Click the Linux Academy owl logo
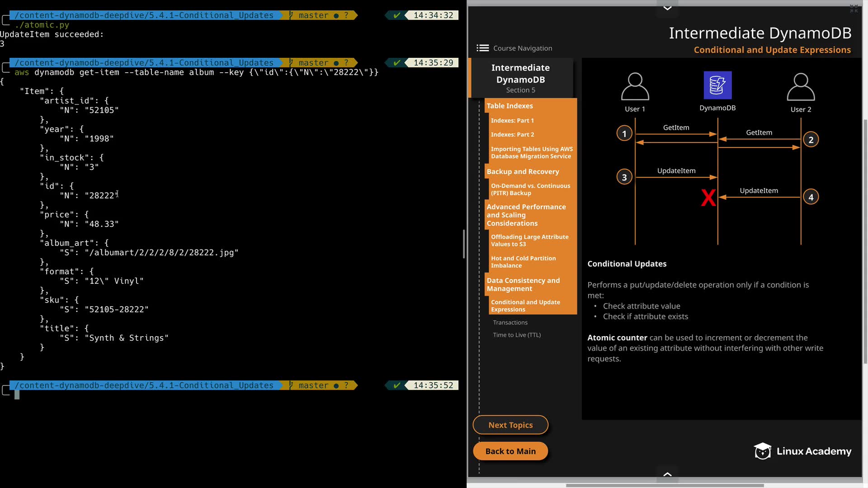Screen dimensions: 868x488 tap(762, 451)
